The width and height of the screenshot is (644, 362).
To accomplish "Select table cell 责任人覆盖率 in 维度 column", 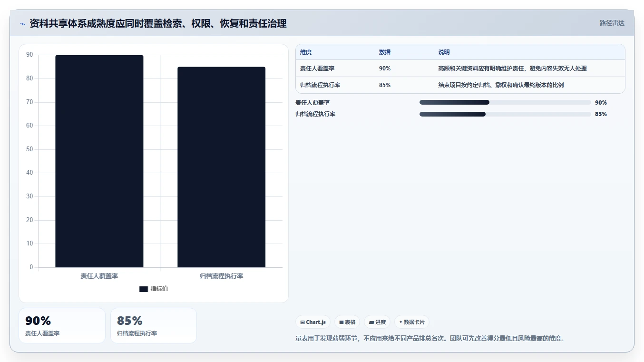I will [317, 68].
